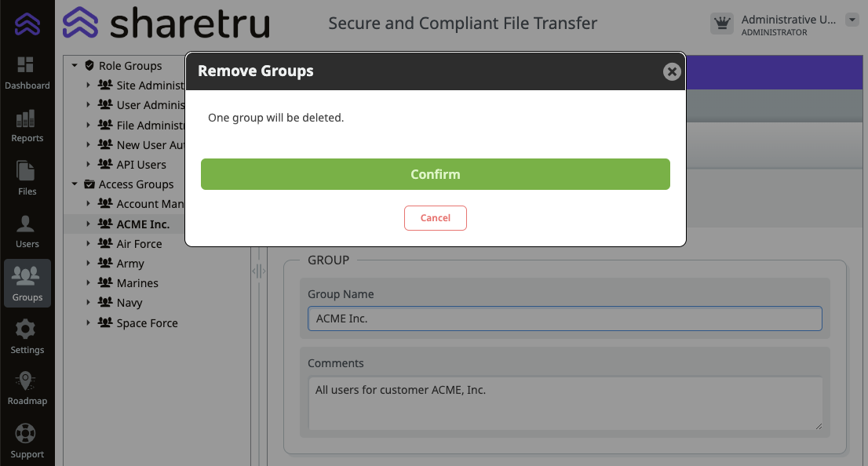868x466 pixels.
Task: Expand the Site Administrators group arrow
Action: click(x=88, y=85)
